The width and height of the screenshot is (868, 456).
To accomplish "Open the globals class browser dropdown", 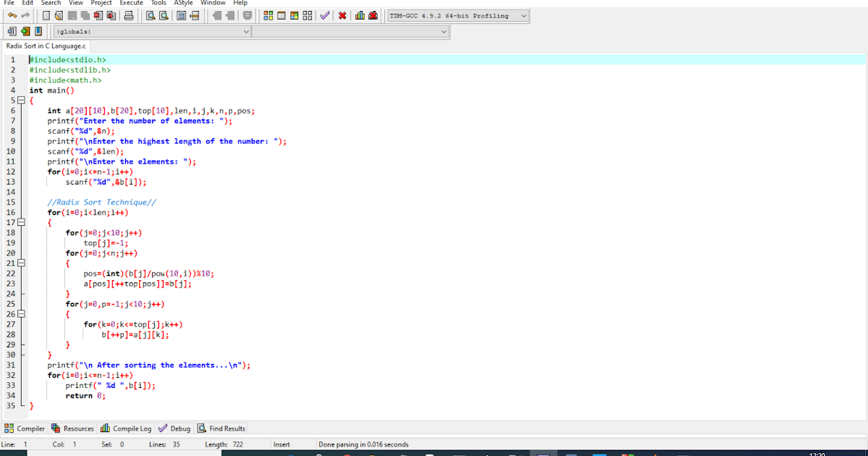I will pos(246,31).
